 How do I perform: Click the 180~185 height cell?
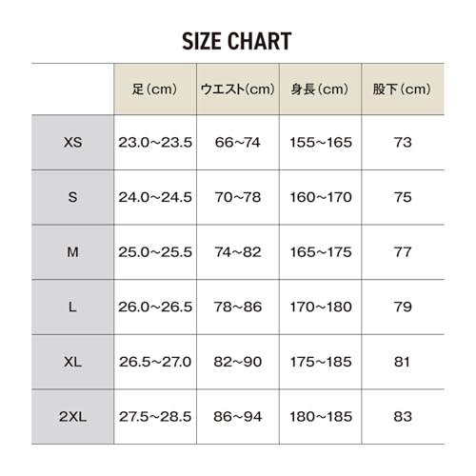click(321, 417)
